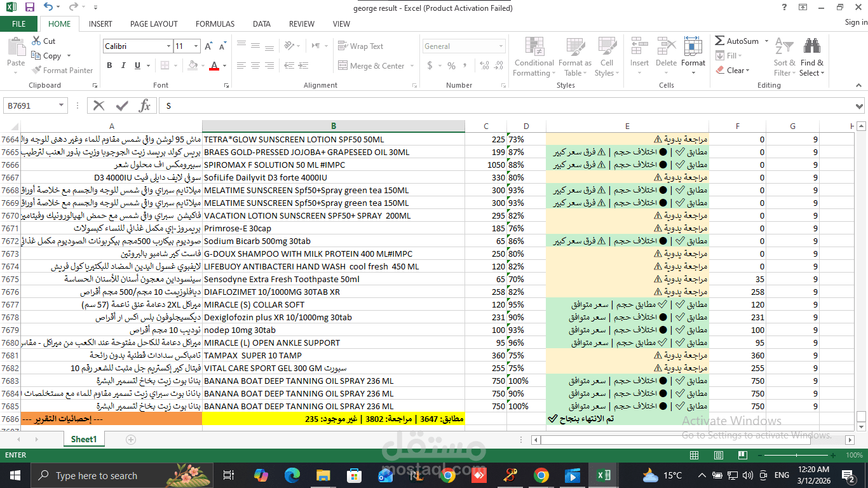868x488 pixels.
Task: Open font color dropdown arrow
Action: pyautogui.click(x=224, y=65)
